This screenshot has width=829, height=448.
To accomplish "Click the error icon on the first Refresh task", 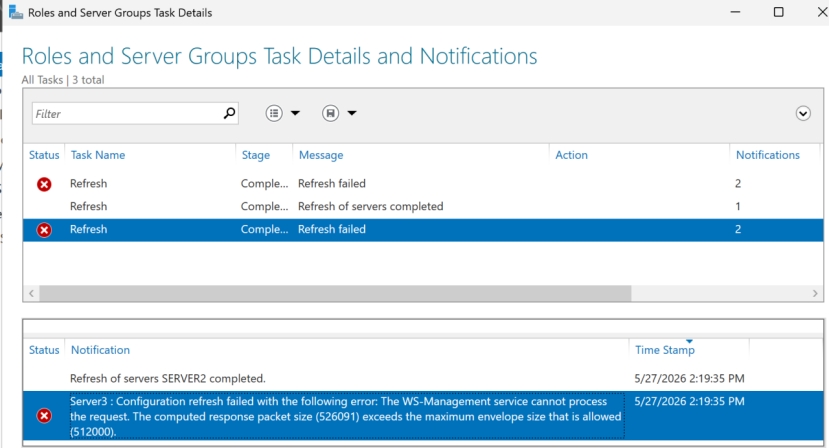I will 44,184.
